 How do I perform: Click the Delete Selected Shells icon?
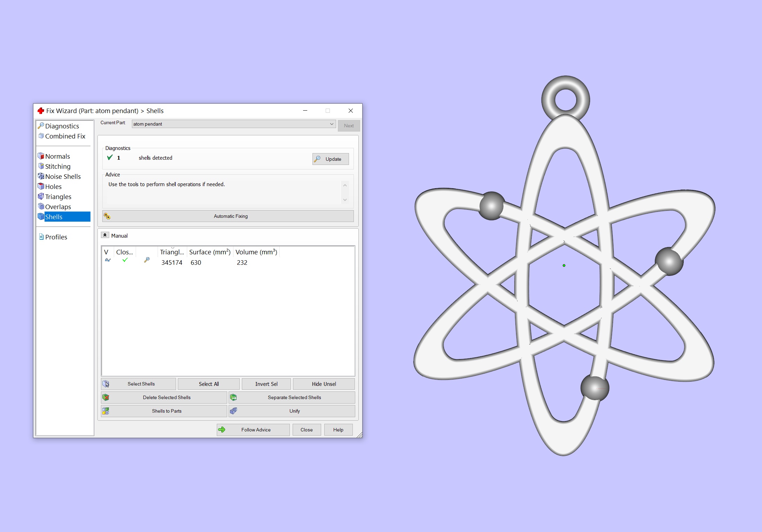(x=106, y=397)
